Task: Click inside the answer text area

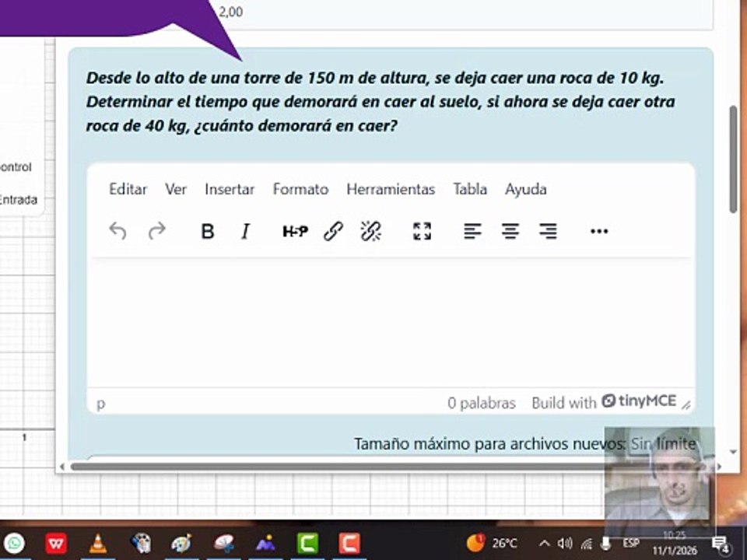Action: coord(391,323)
